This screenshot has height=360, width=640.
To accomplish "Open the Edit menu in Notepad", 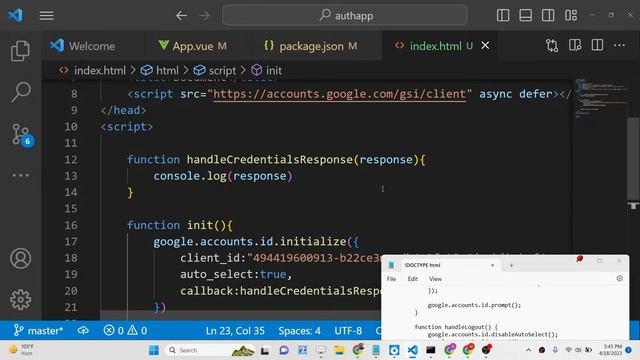I will pyautogui.click(x=413, y=279).
